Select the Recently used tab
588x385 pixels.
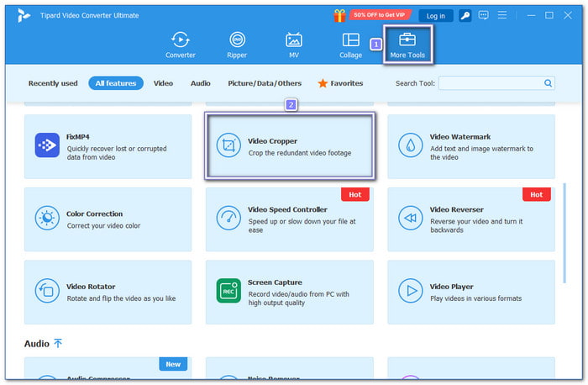point(53,83)
